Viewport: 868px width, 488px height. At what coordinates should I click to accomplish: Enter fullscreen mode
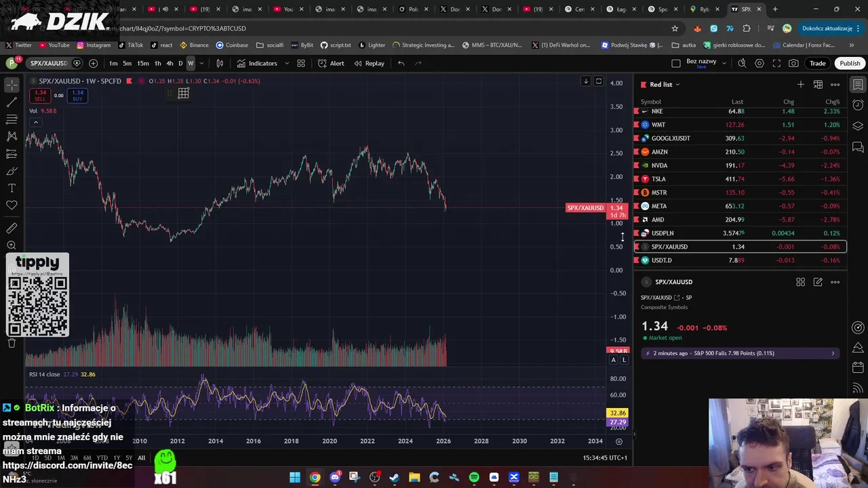pyautogui.click(x=776, y=63)
